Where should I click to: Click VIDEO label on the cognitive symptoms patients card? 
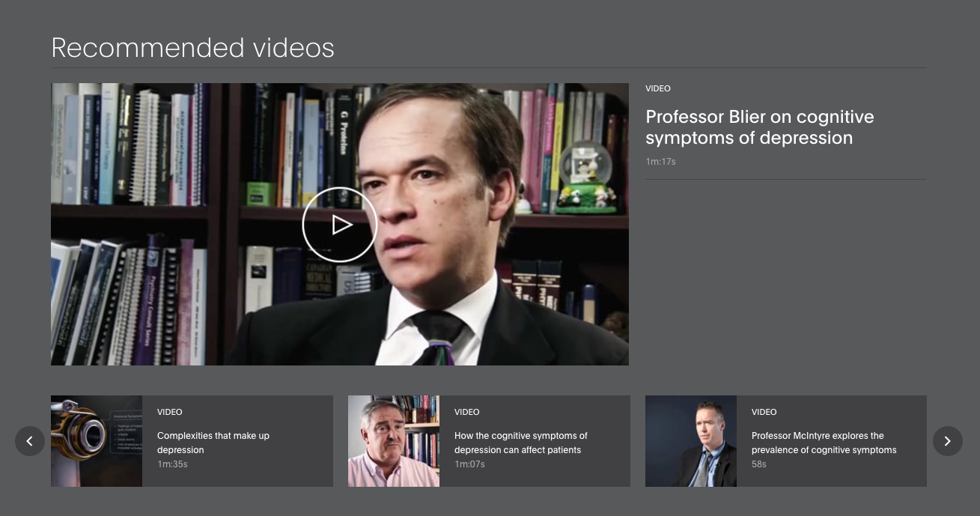467,412
